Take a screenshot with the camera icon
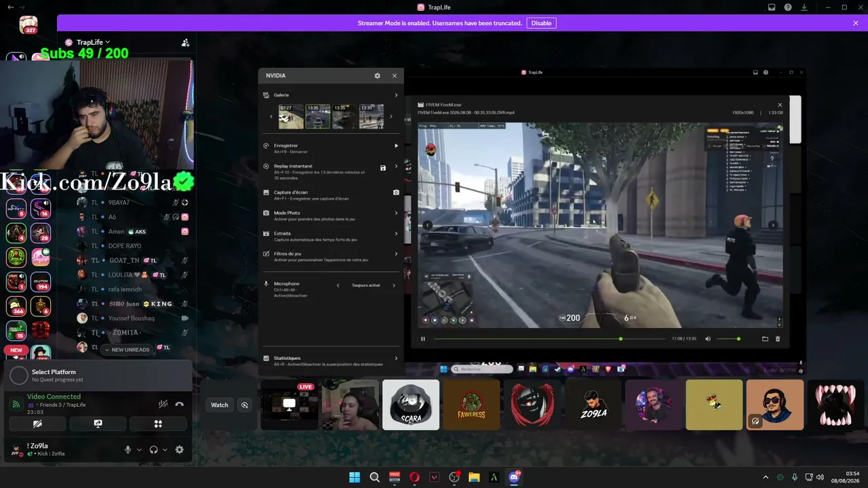 [x=396, y=192]
